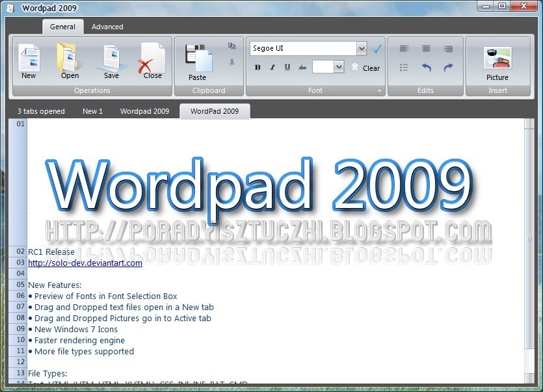Toggle underline formatting

pos(286,67)
